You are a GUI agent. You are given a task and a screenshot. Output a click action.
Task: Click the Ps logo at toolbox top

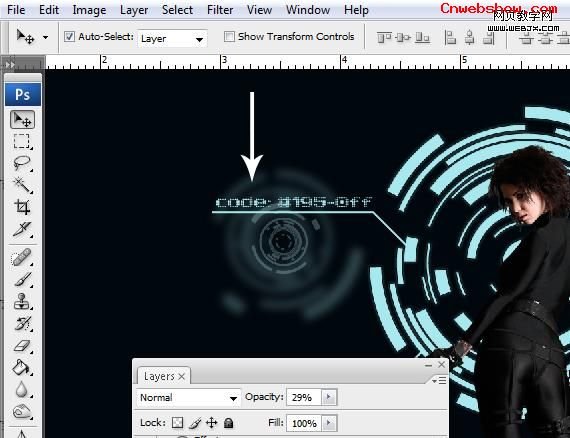[23, 95]
